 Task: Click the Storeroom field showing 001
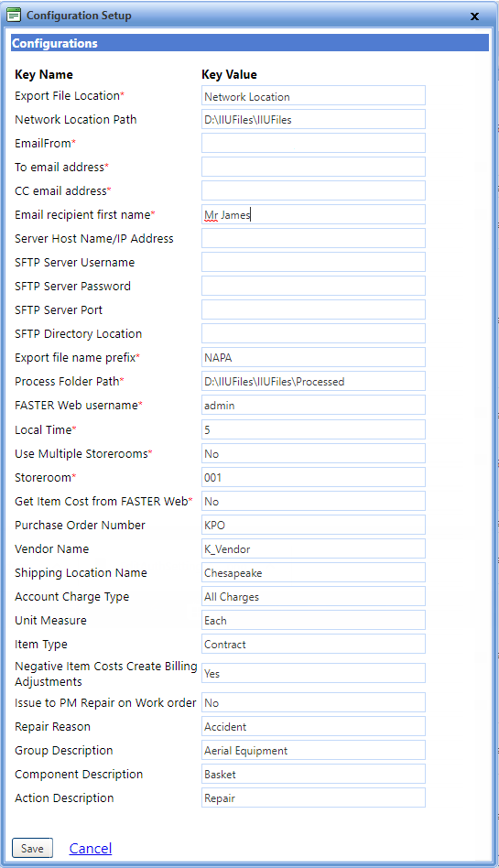313,477
